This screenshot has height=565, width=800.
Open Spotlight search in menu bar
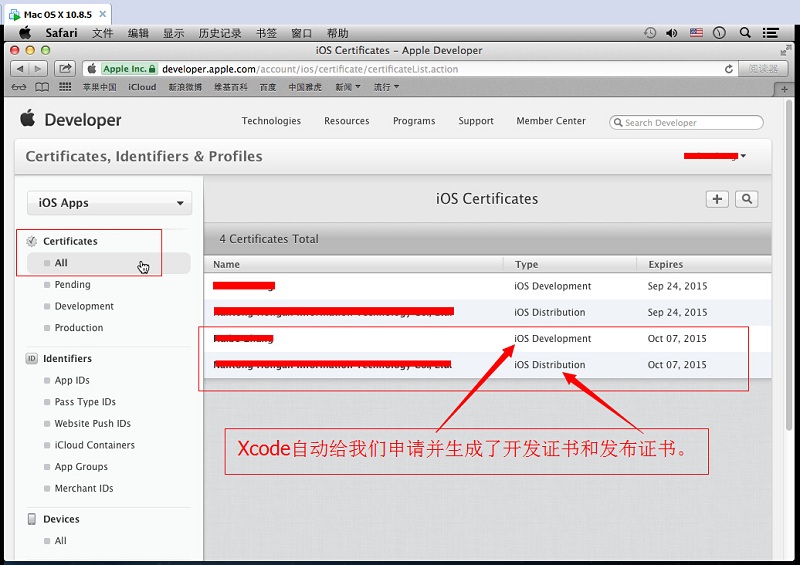745,33
